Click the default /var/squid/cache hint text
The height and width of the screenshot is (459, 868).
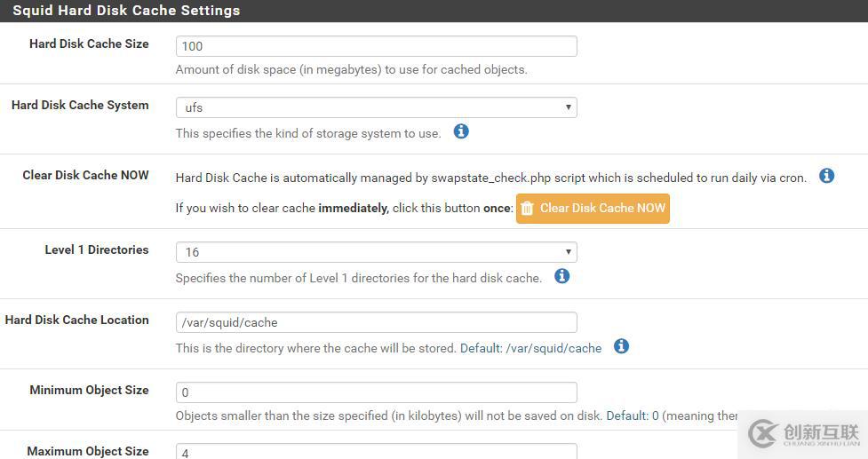tap(530, 348)
